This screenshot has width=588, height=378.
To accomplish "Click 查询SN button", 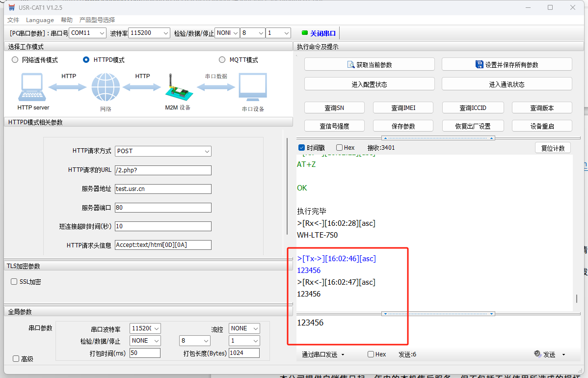I will (x=334, y=108).
